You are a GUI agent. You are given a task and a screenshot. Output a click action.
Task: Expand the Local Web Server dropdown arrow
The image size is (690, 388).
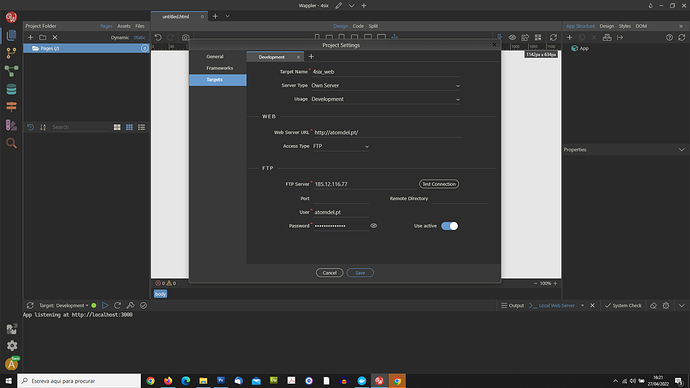coord(583,305)
